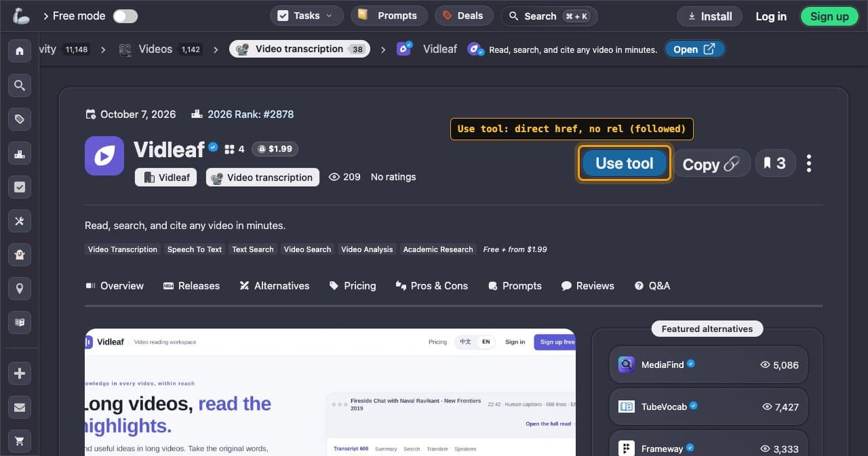868x456 pixels.
Task: Click the plus icon in the sidebar
Action: pos(20,373)
